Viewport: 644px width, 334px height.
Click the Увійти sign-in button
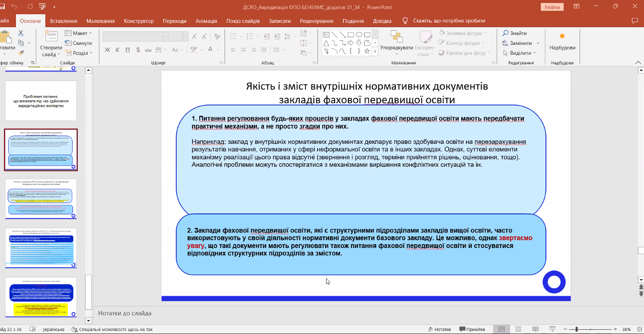pyautogui.click(x=552, y=7)
